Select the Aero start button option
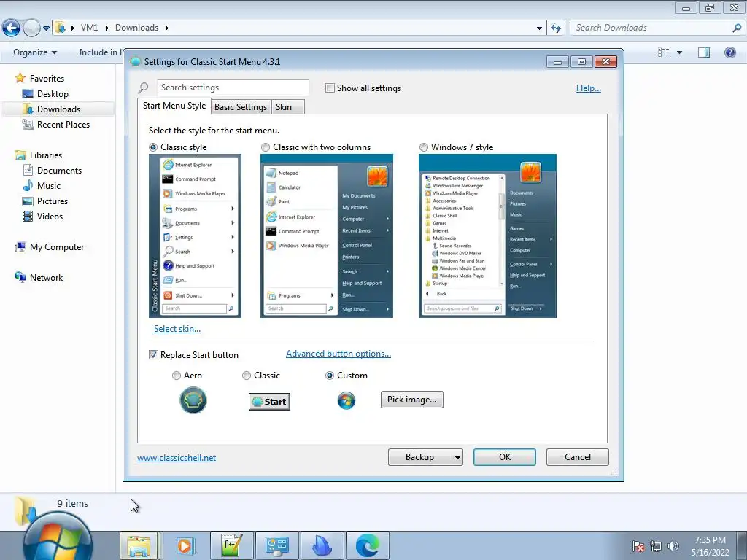Image resolution: width=747 pixels, height=560 pixels. (177, 376)
